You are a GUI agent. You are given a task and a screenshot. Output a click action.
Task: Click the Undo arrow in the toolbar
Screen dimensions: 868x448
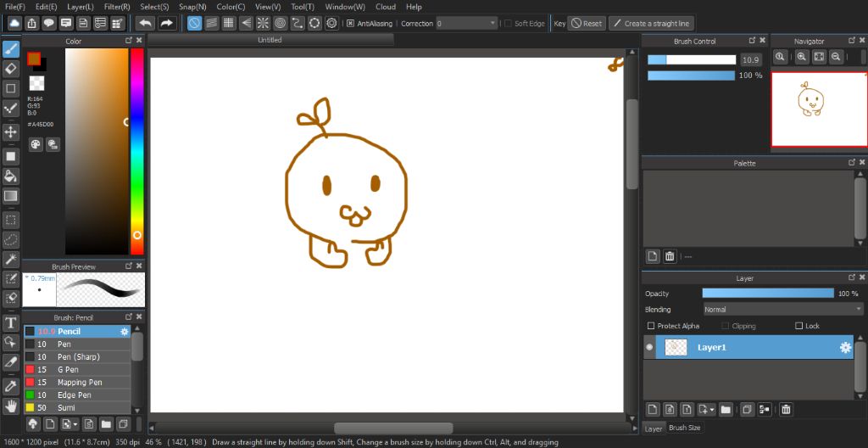(x=145, y=23)
